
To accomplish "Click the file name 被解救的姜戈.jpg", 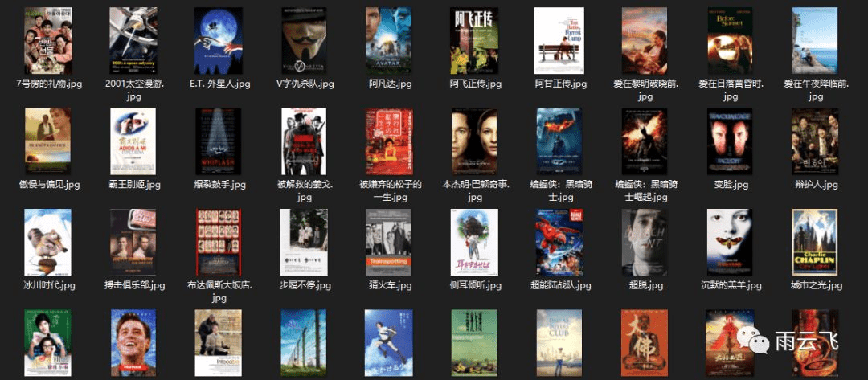I will (305, 190).
